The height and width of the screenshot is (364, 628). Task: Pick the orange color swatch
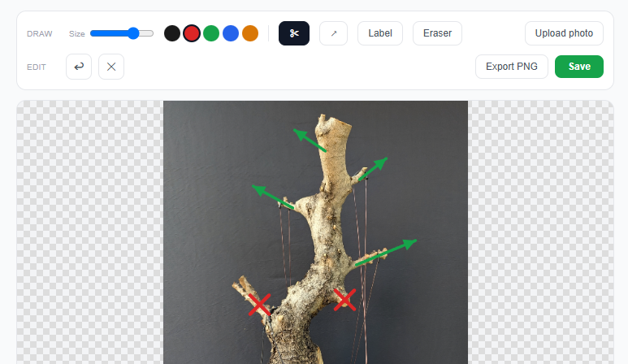click(250, 33)
